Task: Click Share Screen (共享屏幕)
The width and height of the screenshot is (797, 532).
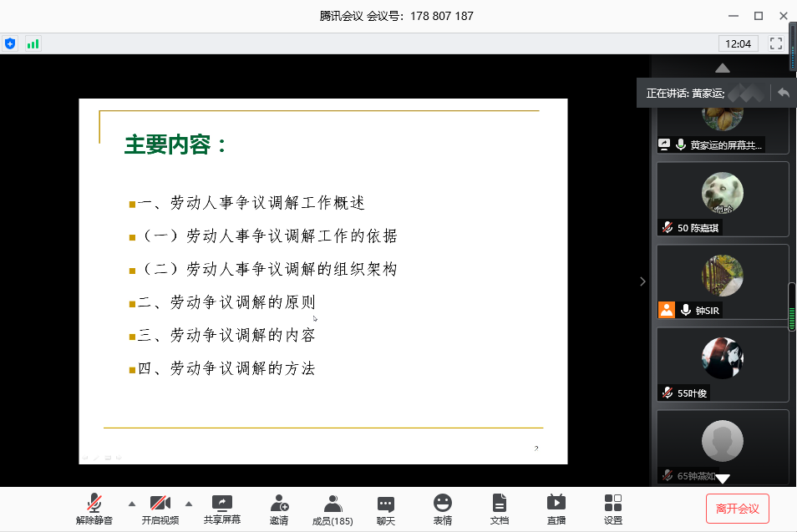Action: 222,509
